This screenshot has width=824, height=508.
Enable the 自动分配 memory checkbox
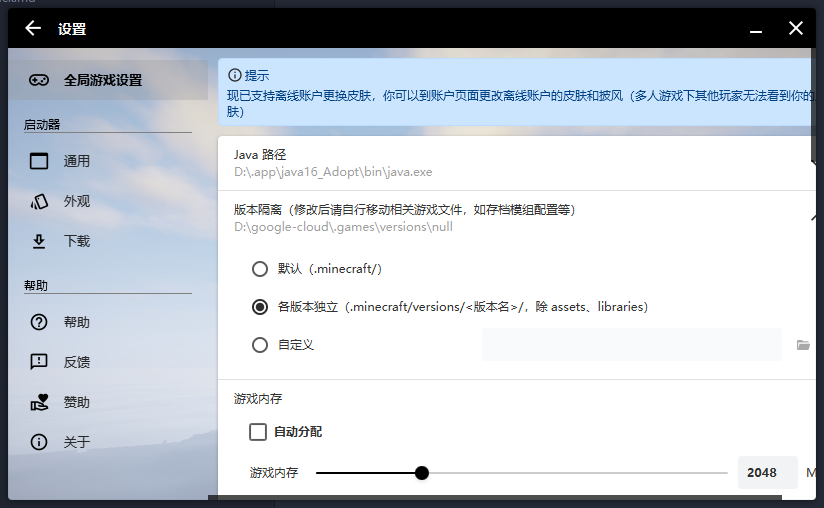(258, 432)
